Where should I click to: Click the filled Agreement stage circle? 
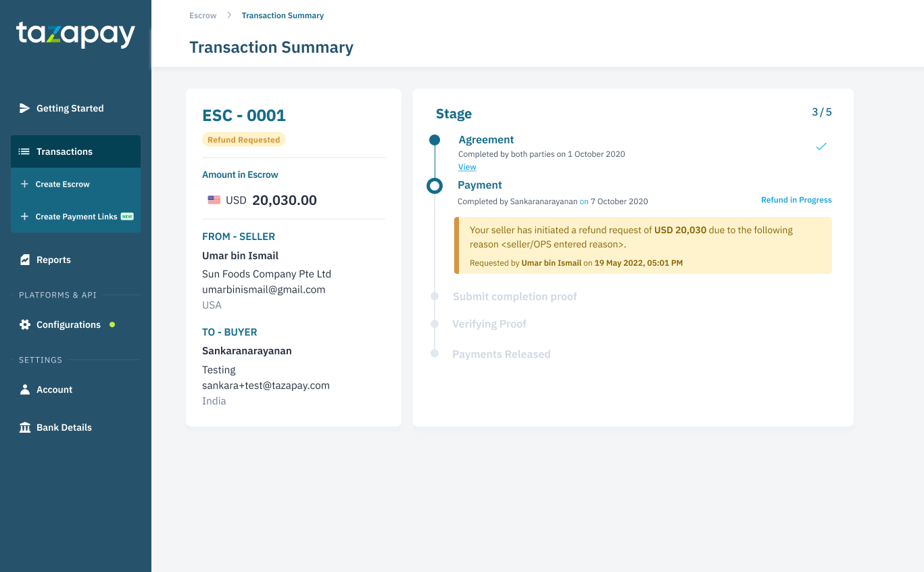coord(434,141)
